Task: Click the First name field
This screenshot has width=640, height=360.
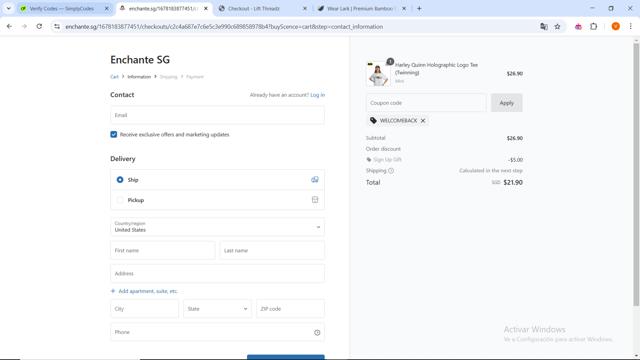Action: 163,250
